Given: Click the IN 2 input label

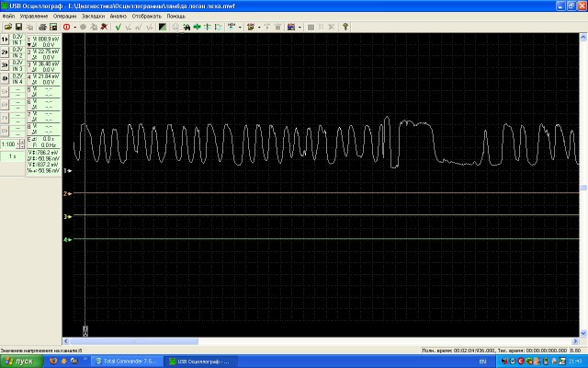Looking at the screenshot, I should pos(17,55).
